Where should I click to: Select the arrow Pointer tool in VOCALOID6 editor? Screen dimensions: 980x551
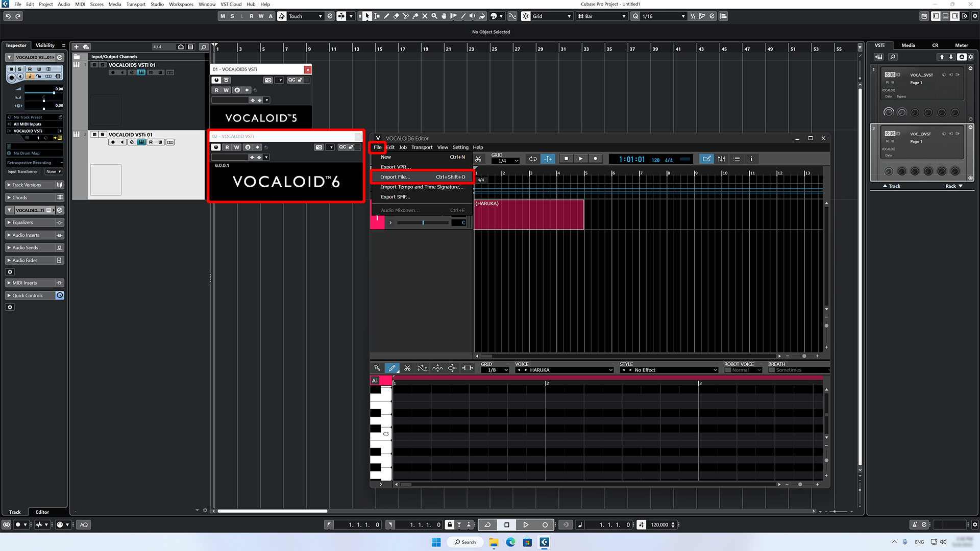[x=377, y=368]
